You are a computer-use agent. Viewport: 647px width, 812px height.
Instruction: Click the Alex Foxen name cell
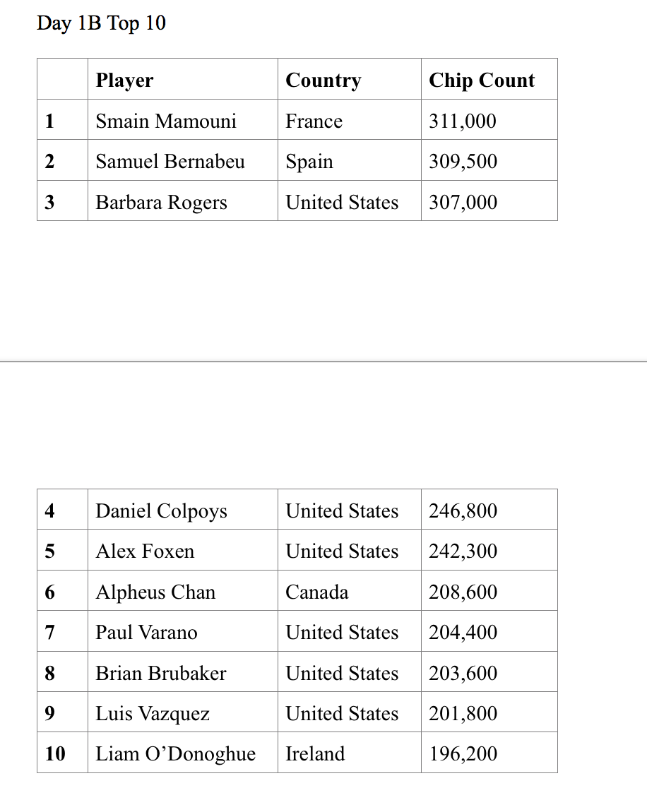183,550
